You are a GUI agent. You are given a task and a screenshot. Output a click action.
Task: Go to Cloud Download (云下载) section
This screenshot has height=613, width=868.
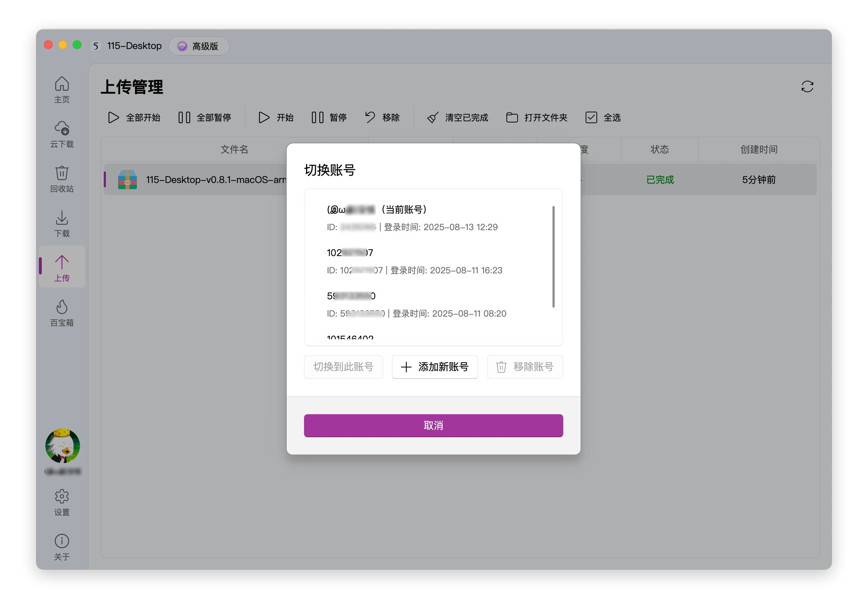pyautogui.click(x=62, y=134)
